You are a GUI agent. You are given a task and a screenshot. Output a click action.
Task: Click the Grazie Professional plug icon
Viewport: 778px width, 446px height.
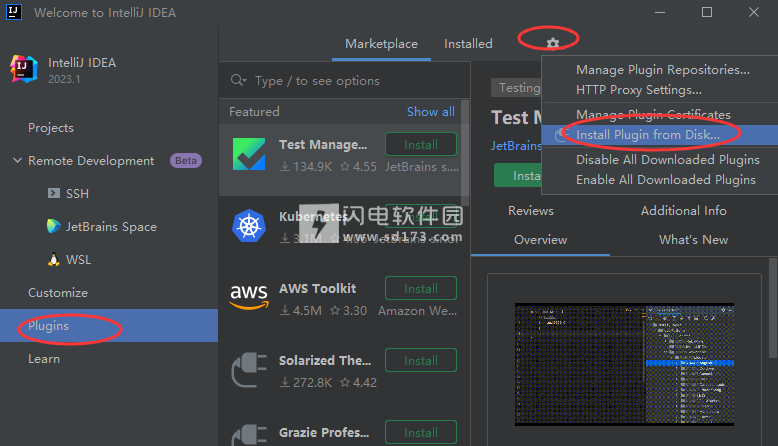point(249,436)
